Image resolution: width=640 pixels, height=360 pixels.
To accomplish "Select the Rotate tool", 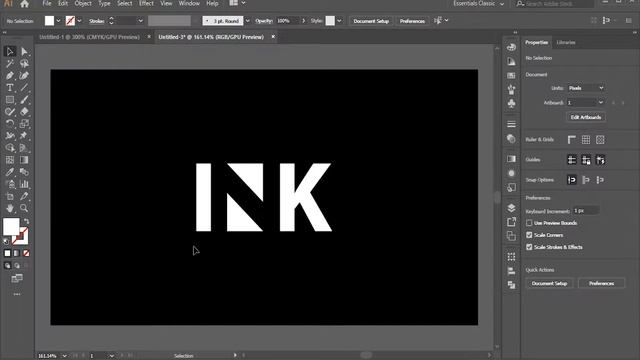I will pos(10,124).
